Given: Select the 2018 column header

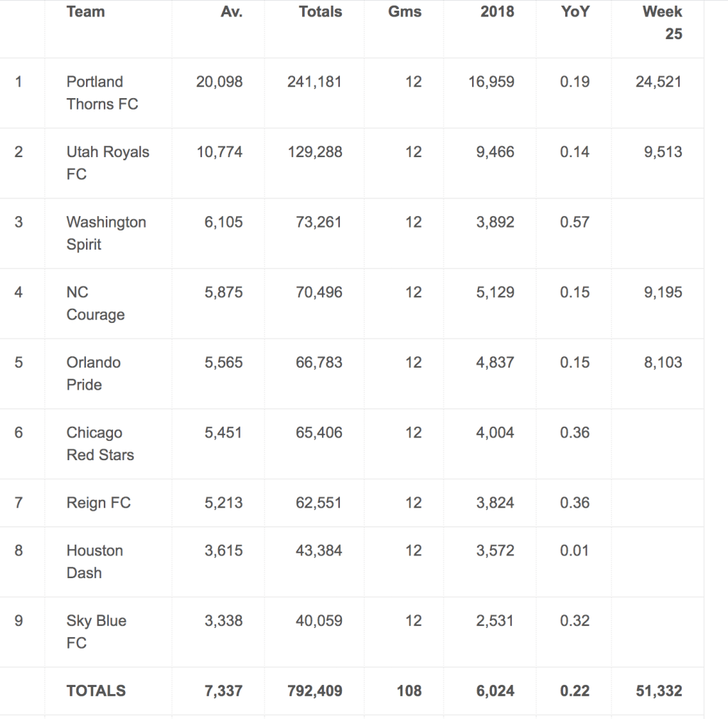Looking at the screenshot, I should (x=497, y=12).
